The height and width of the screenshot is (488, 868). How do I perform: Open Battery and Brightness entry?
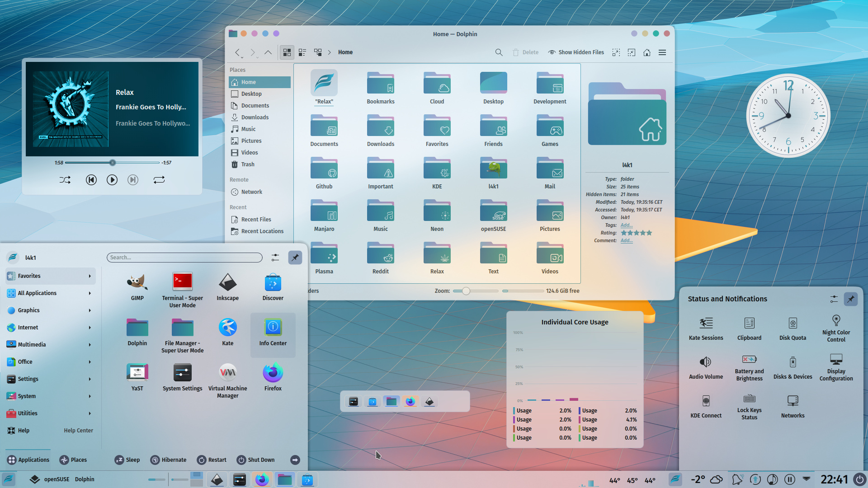coord(749,368)
